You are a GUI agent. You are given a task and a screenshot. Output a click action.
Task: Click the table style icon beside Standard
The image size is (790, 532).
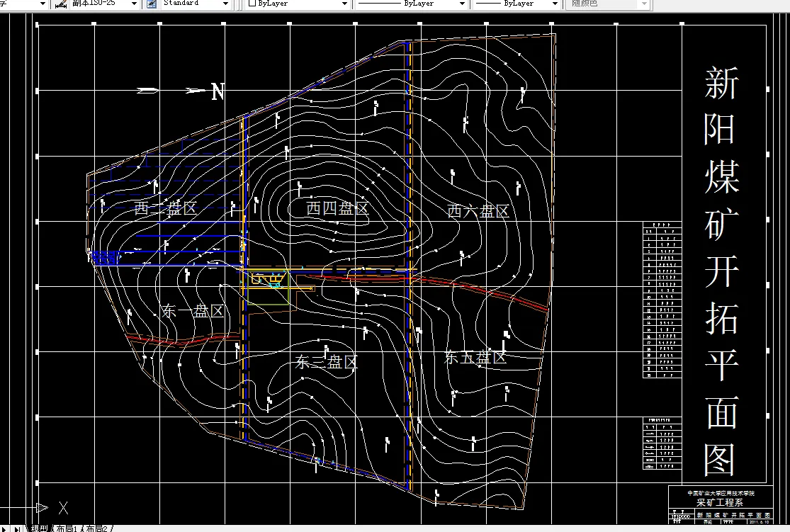(151, 4)
